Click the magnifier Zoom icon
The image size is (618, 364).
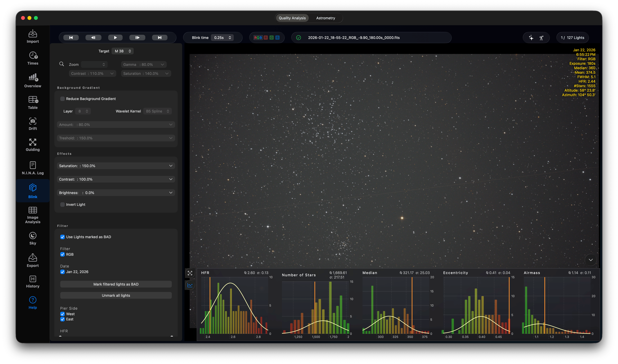point(62,64)
